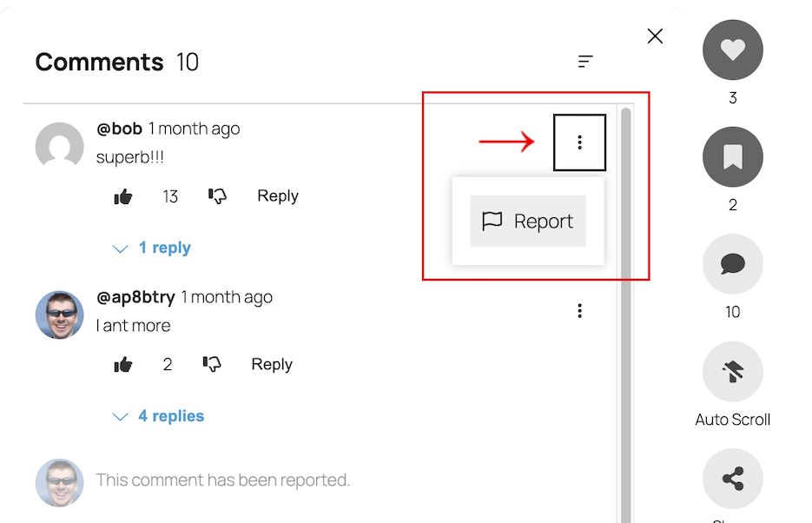The height and width of the screenshot is (523, 812).
Task: Expand "1 reply" under @bob's comment
Action: click(x=153, y=248)
